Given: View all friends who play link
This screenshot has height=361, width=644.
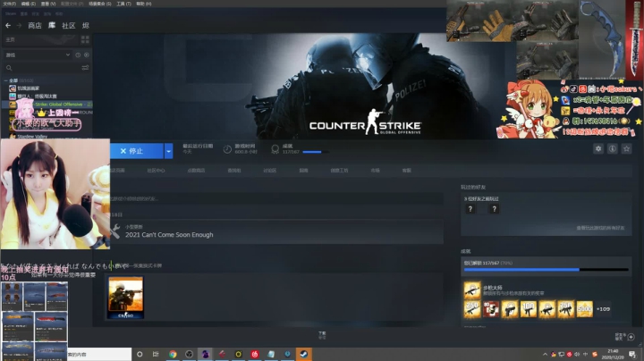Looking at the screenshot, I should [600, 228].
